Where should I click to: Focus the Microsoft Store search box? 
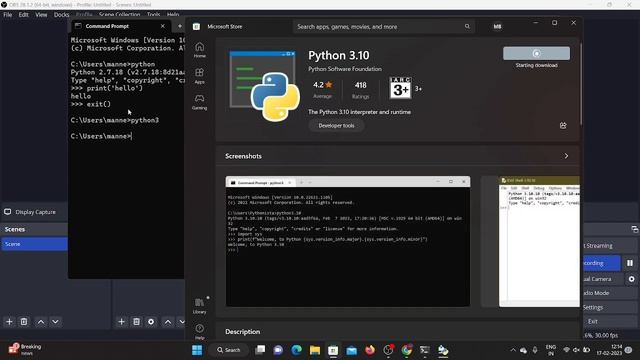(384, 27)
